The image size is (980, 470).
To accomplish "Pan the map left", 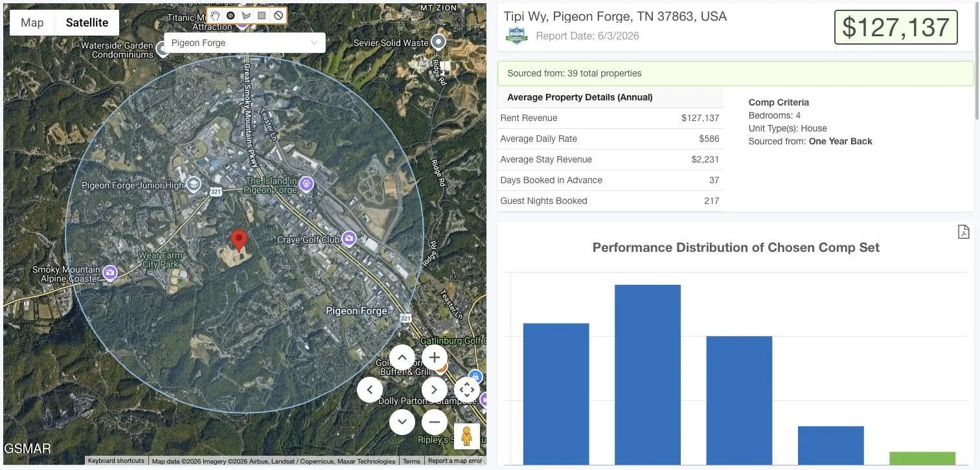I will pos(370,390).
